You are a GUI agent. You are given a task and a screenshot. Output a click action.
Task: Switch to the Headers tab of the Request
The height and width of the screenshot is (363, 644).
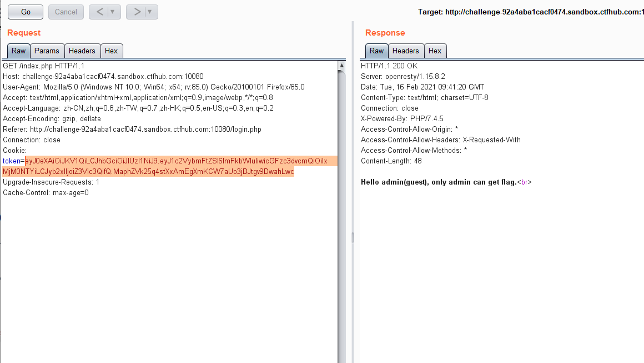(x=82, y=51)
